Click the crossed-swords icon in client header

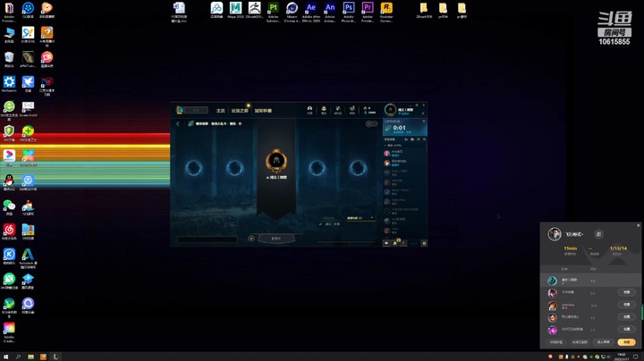[337, 110]
